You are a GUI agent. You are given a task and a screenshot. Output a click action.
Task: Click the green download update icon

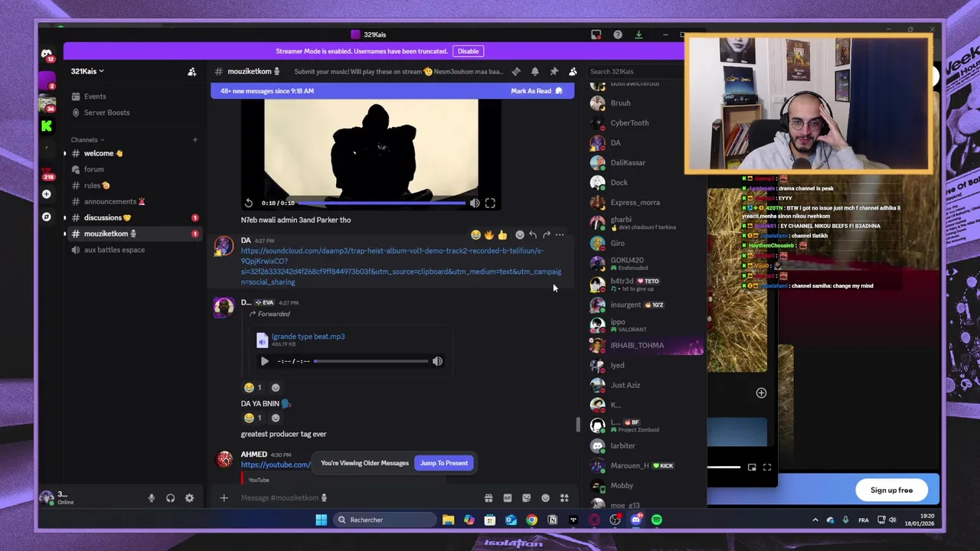(639, 34)
